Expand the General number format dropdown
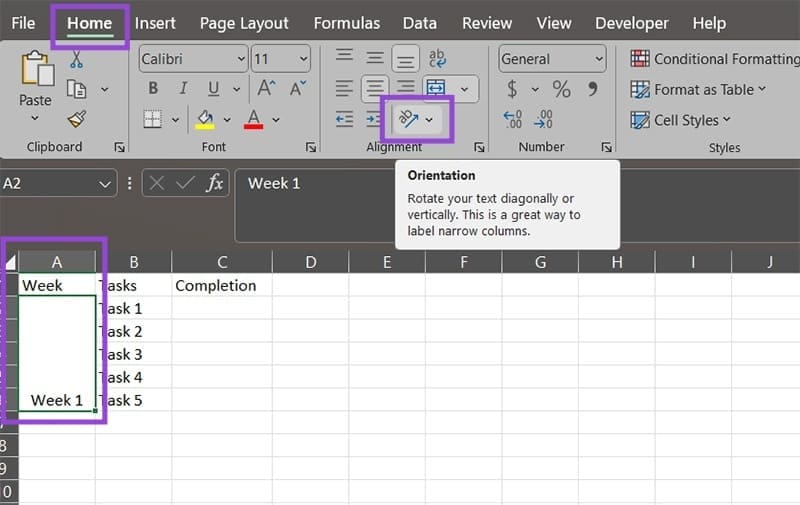 [552, 60]
